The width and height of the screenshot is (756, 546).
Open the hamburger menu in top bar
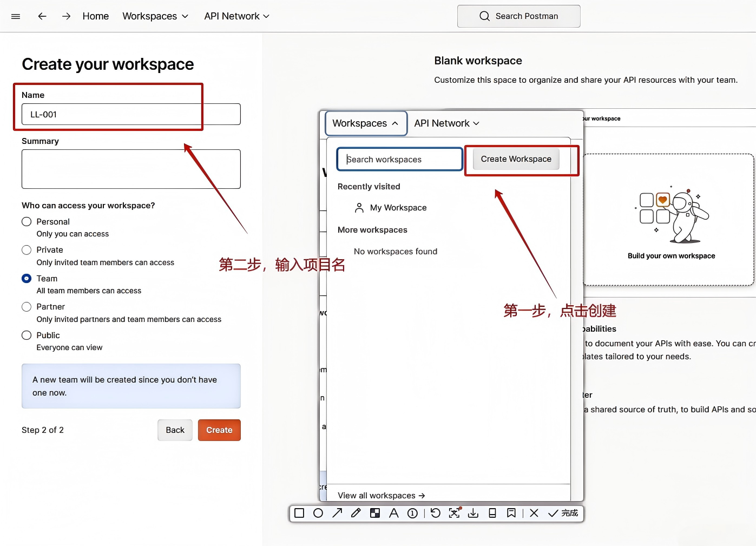[16, 16]
